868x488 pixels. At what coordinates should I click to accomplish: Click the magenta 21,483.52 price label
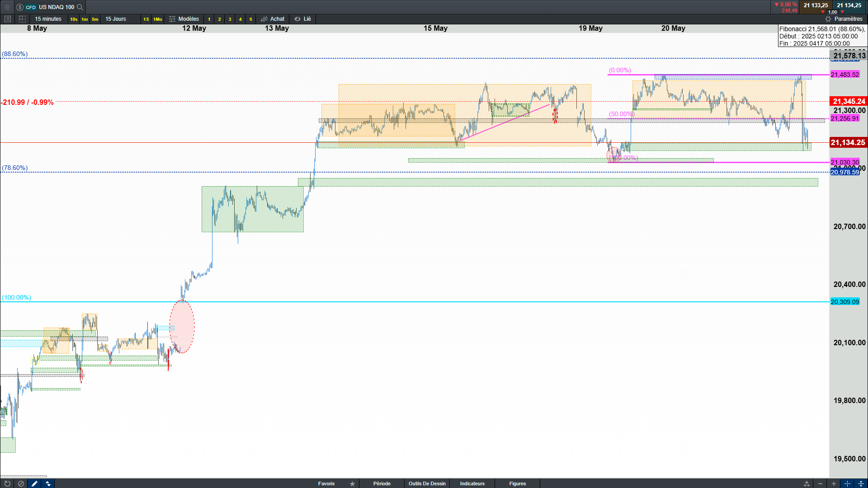point(844,75)
